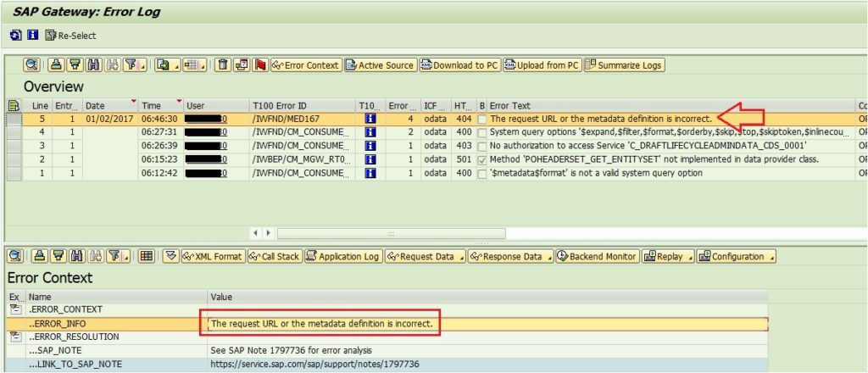The image size is (868, 373).
Task: Collapse the .ERROR_CONTEXT node
Action: tap(15, 309)
